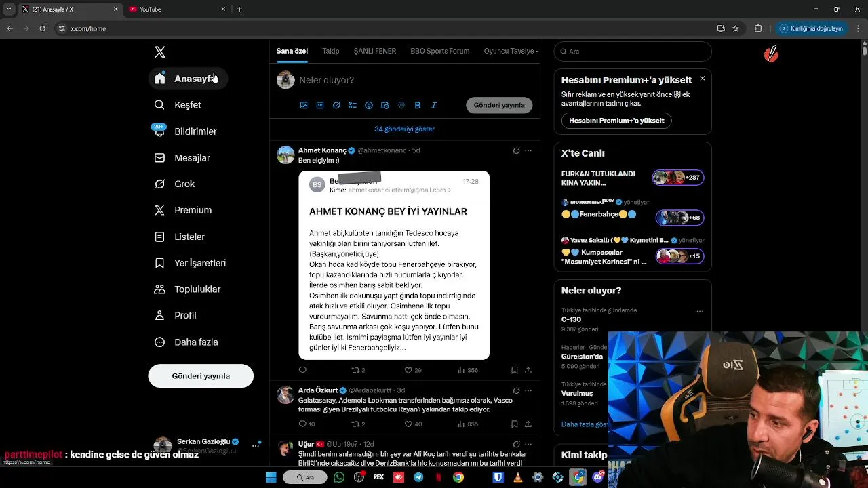Open the emoji picker in composer
Screen dimensions: 868x488
click(x=369, y=105)
